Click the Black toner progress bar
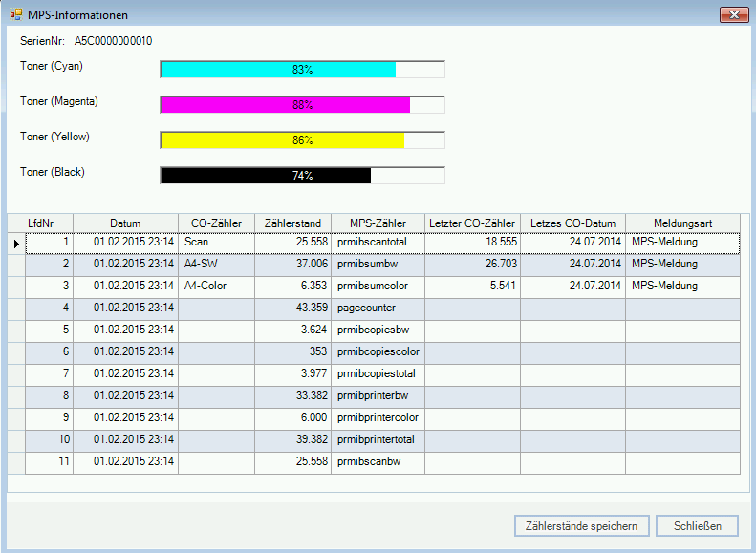 pyautogui.click(x=302, y=176)
